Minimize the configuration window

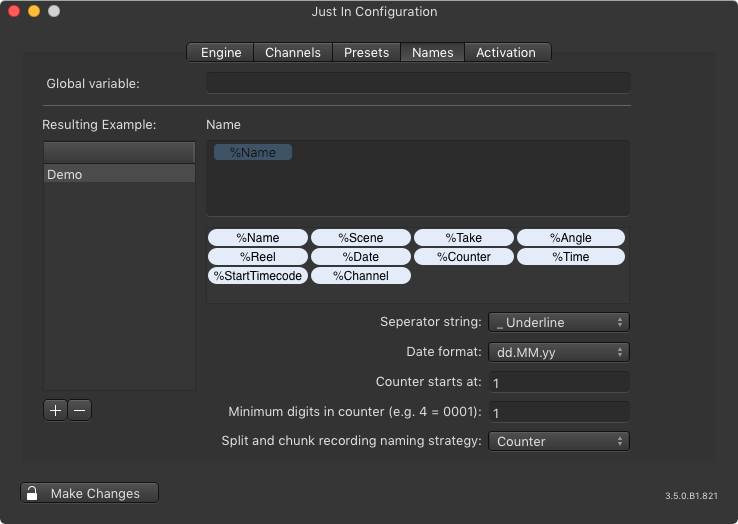pyautogui.click(x=34, y=11)
